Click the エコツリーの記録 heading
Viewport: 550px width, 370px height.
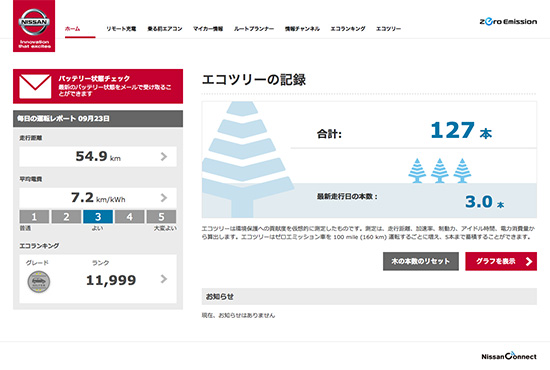[x=254, y=80]
